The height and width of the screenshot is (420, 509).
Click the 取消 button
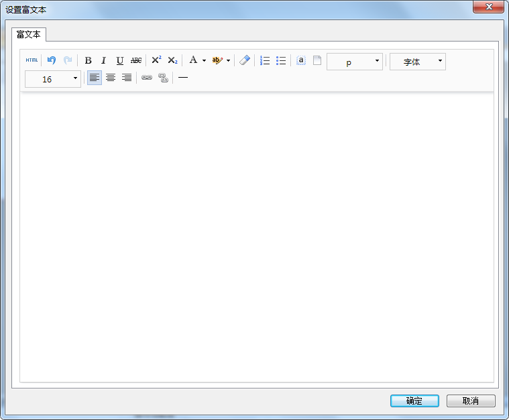pos(471,401)
